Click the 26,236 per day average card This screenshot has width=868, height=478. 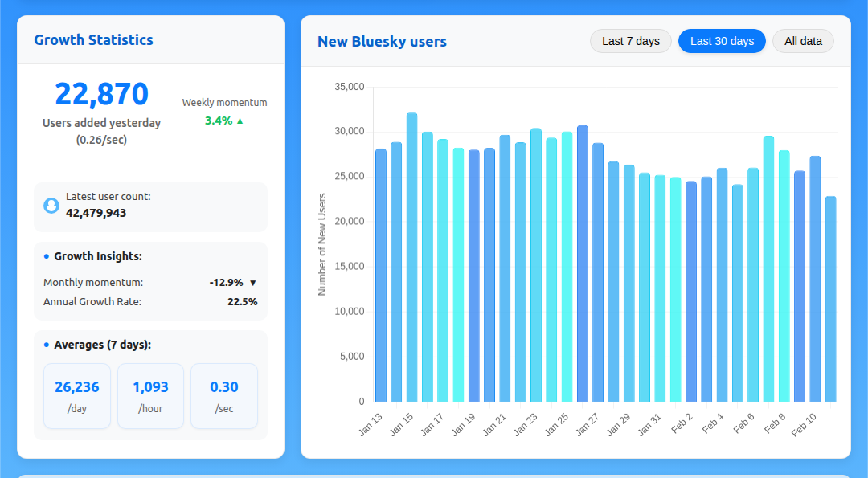point(77,396)
